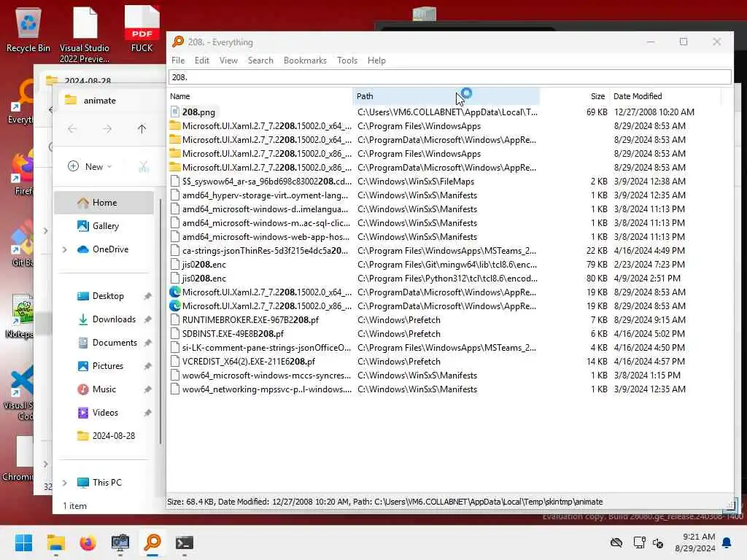
Task: Launch Firefox from the taskbar
Action: pos(88,542)
